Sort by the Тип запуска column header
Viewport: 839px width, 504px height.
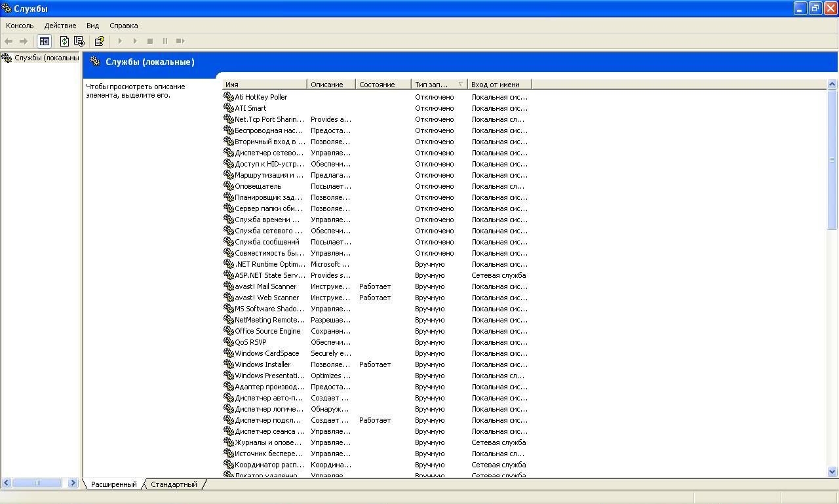(439, 85)
